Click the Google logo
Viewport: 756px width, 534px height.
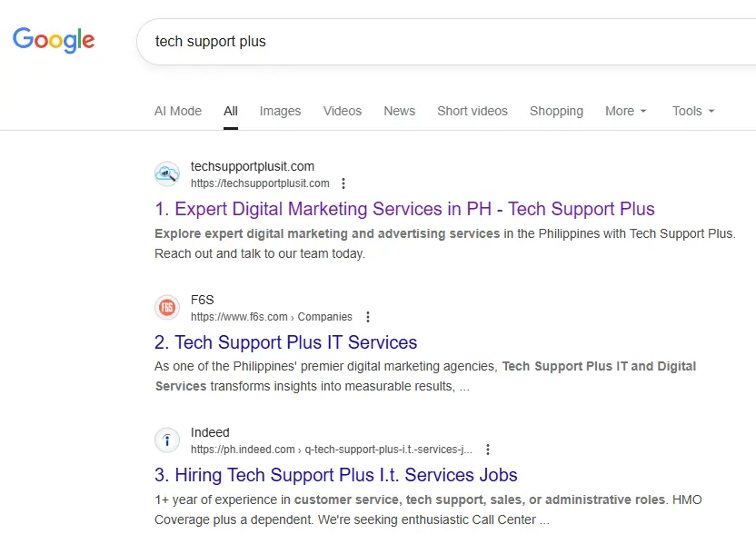point(53,40)
